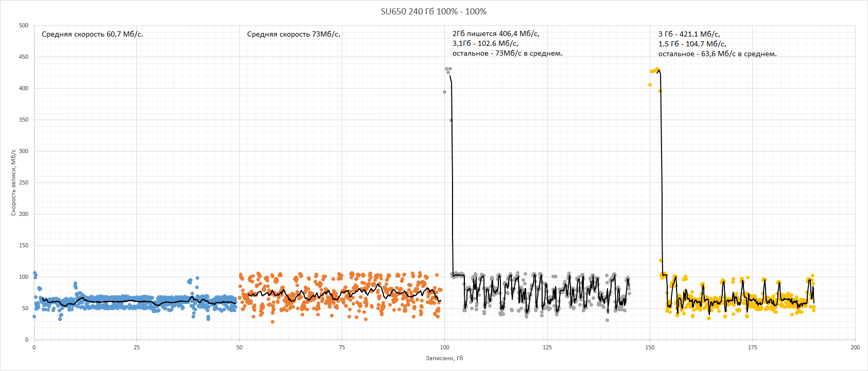Select text "остальное - 73Мб/с в среднем."

click(508, 53)
